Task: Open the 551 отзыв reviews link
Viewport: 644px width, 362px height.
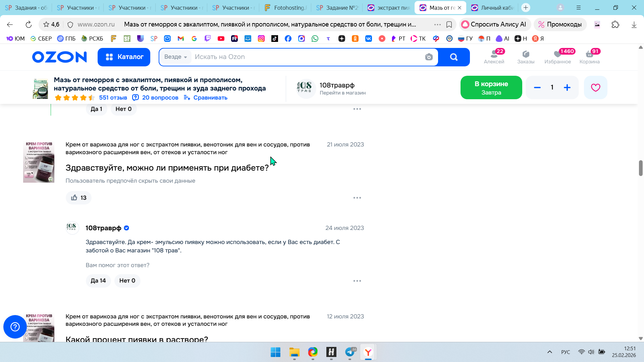Action: [113, 98]
